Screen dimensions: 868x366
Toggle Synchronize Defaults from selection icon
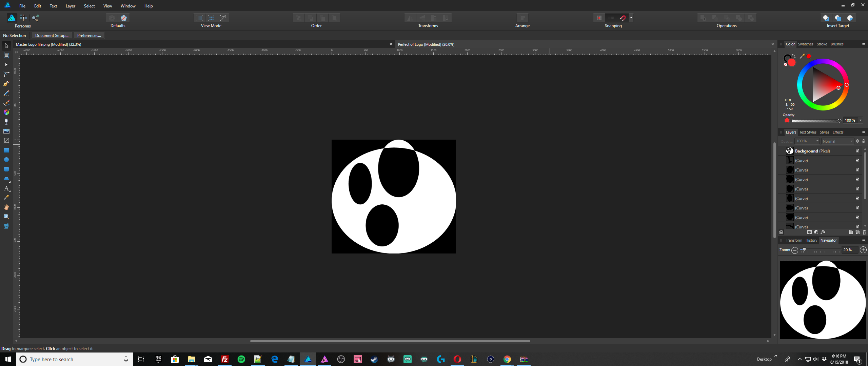point(112,18)
